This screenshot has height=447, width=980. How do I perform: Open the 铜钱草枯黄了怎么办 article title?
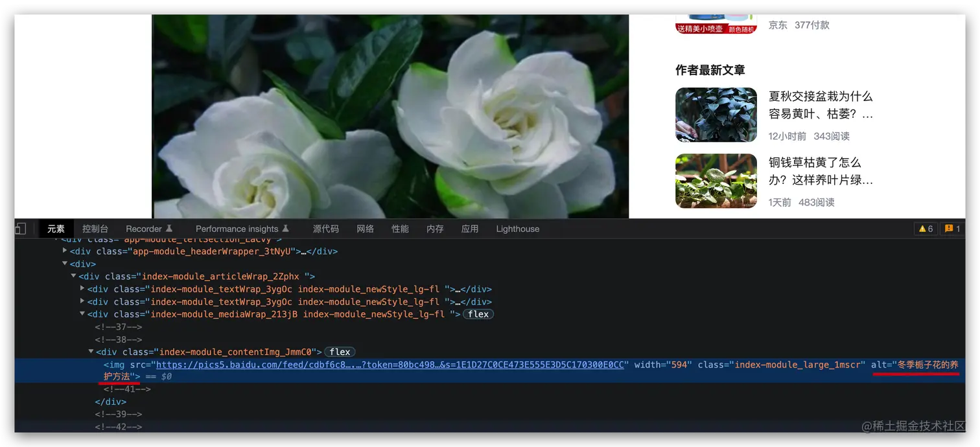tap(821, 171)
